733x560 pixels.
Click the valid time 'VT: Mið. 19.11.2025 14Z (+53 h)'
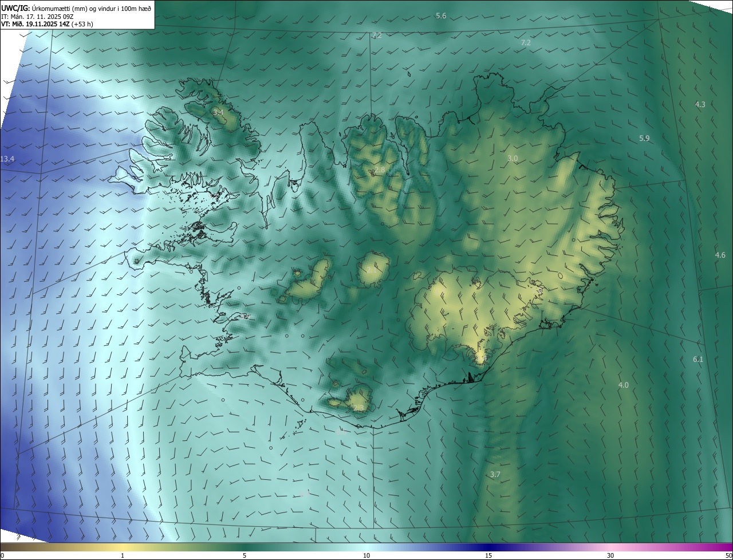coord(47,25)
